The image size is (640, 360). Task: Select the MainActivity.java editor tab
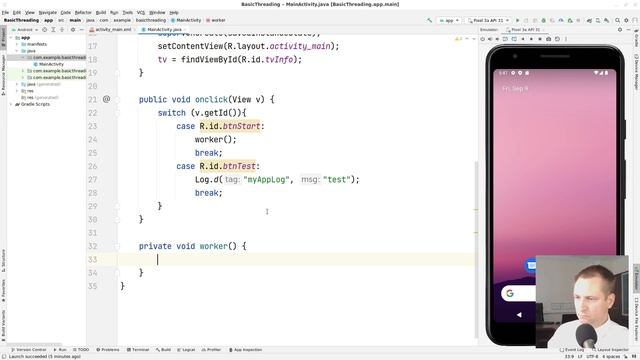[164, 29]
